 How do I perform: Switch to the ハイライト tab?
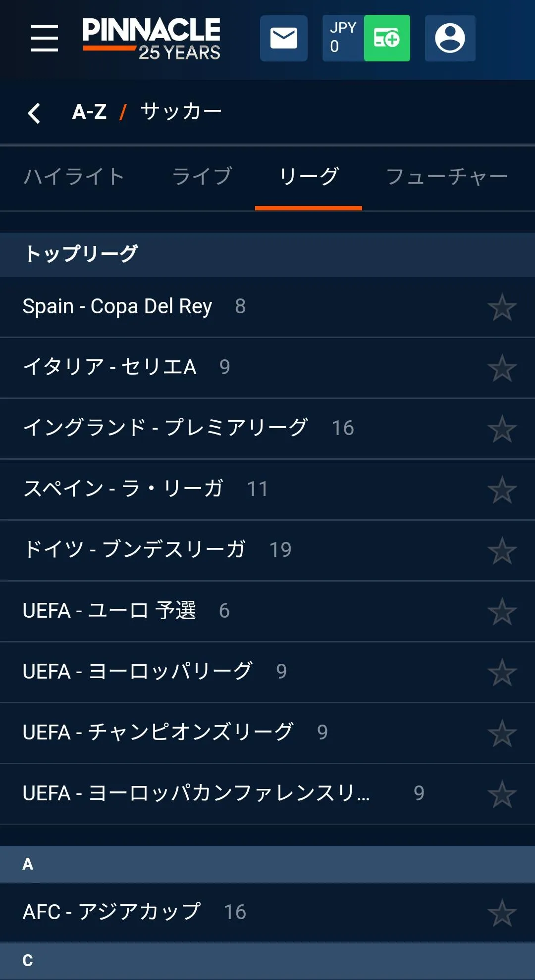74,177
